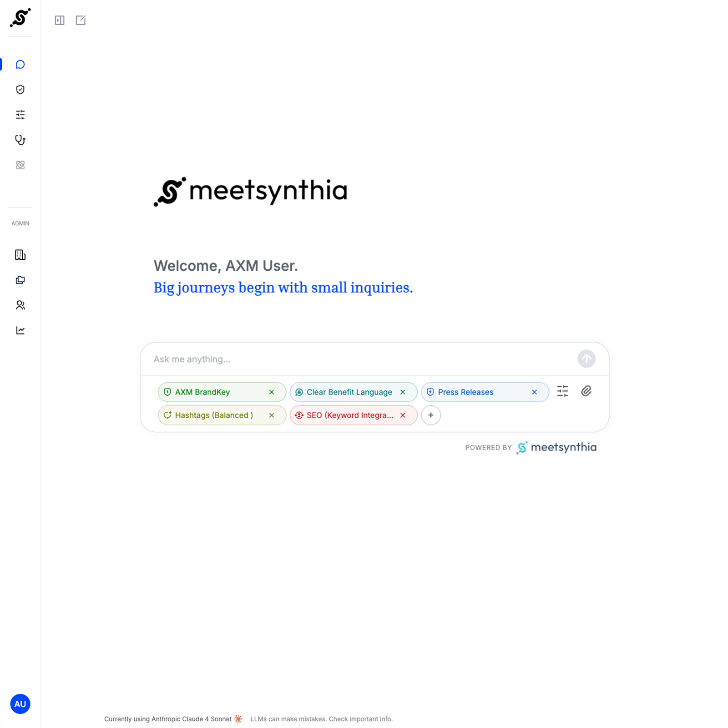Viewport: 728px width, 728px height.
Task: Dismiss the SEO Keyword Integration tag
Action: tap(403, 415)
